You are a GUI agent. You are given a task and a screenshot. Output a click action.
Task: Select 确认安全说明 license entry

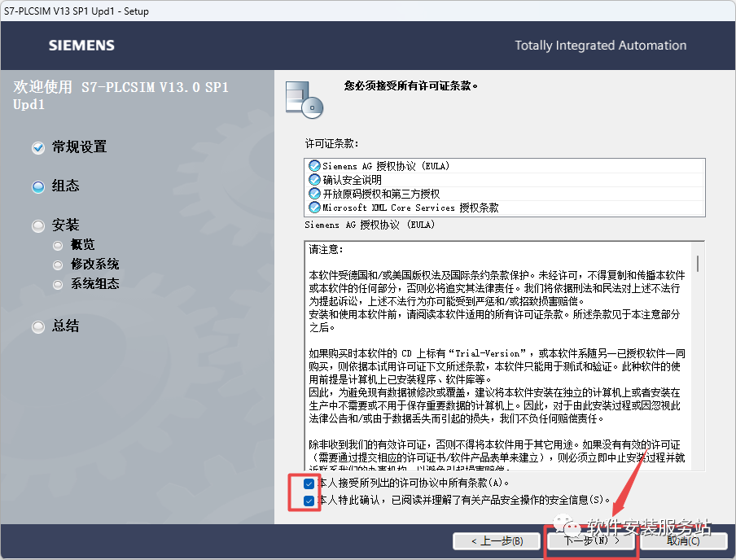click(505, 180)
